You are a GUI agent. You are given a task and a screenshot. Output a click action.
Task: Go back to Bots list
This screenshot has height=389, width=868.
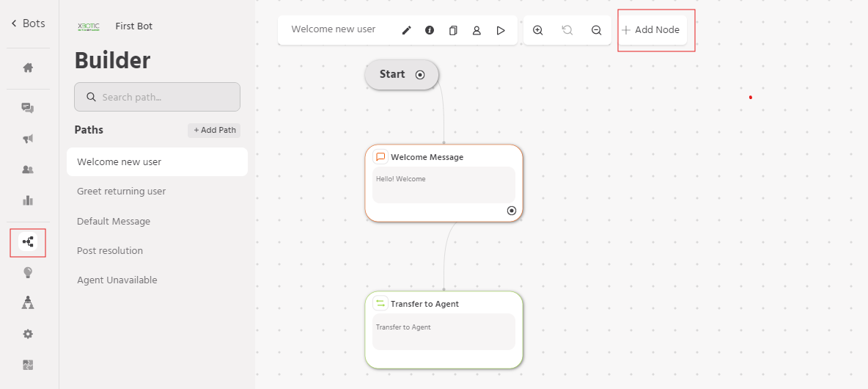(28, 23)
